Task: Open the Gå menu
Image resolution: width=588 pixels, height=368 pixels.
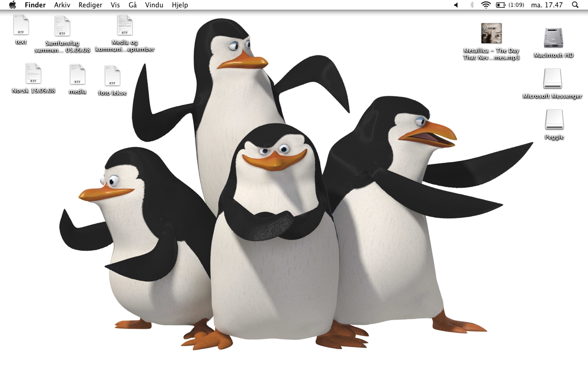Action: coord(133,5)
